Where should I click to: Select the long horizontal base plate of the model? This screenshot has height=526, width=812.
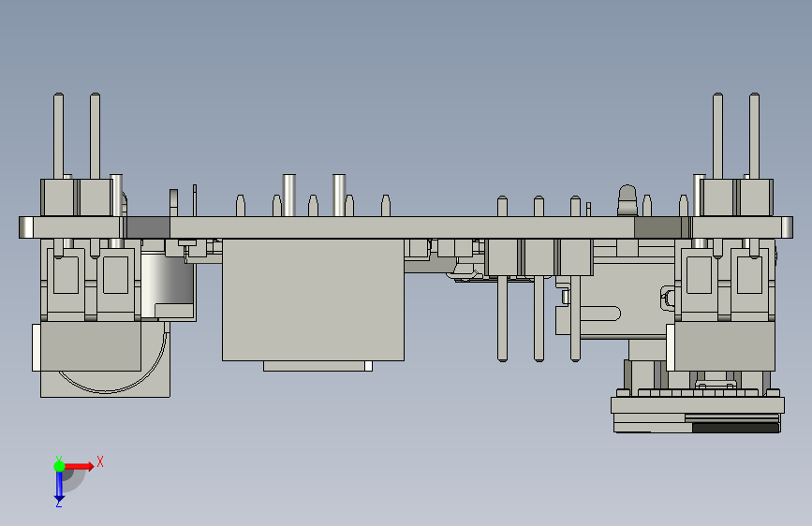click(406, 227)
